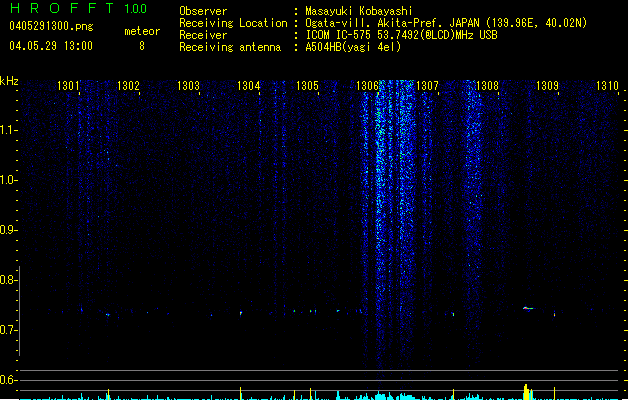Click the kHz axis unit label
Image resolution: width=629 pixels, height=400 pixels.
9,81
